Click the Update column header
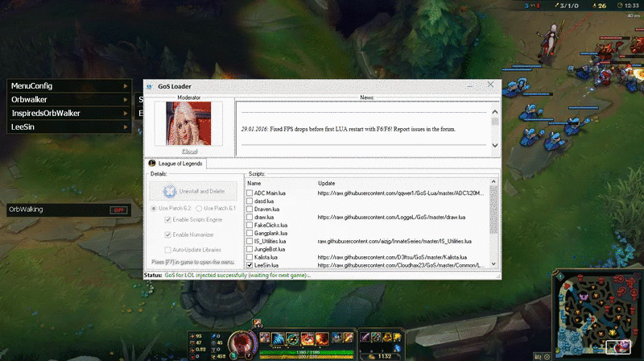This screenshot has width=644, height=361. click(x=327, y=184)
